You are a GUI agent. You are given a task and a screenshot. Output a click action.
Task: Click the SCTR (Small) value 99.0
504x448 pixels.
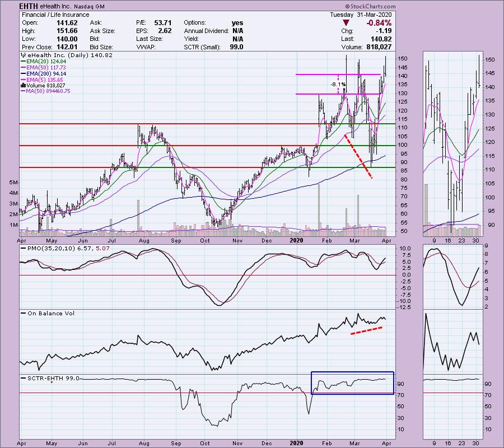[236, 47]
